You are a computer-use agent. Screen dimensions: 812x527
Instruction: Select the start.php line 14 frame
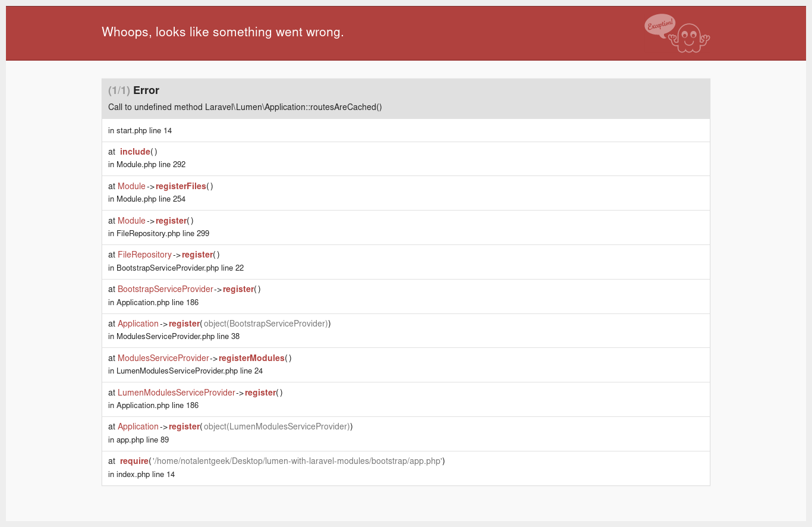140,130
